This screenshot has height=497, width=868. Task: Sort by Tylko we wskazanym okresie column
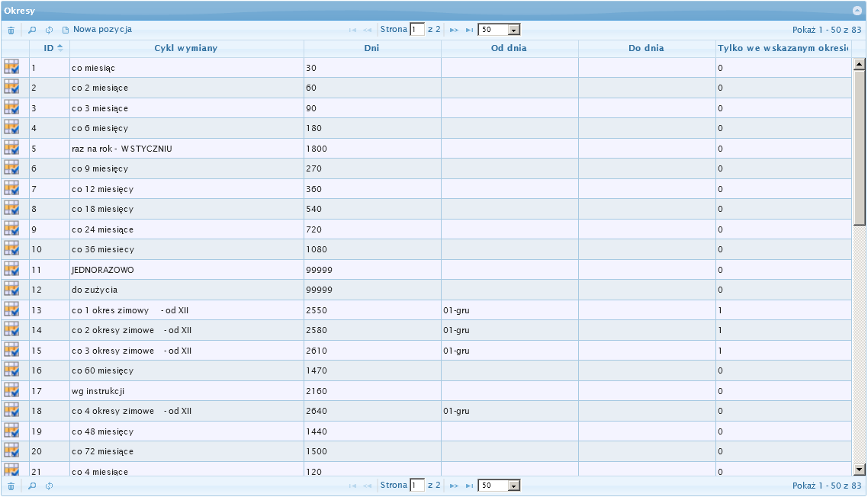point(783,48)
